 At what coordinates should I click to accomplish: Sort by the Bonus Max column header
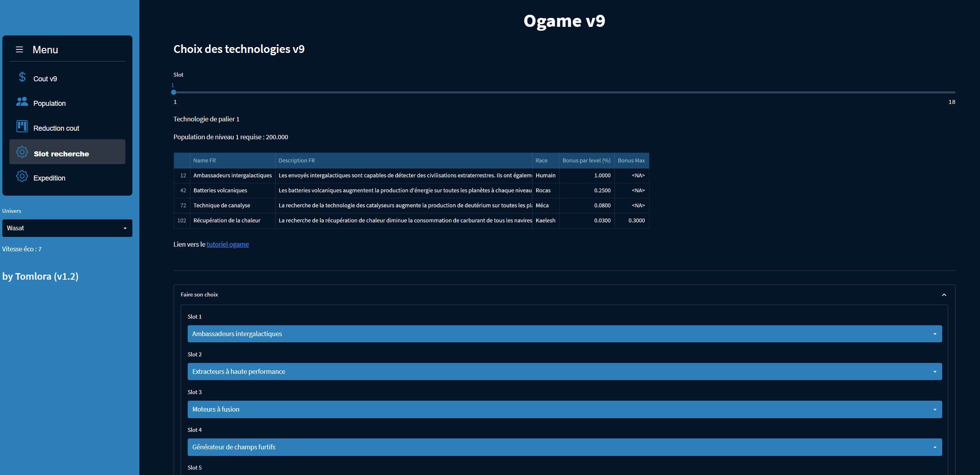click(632, 160)
